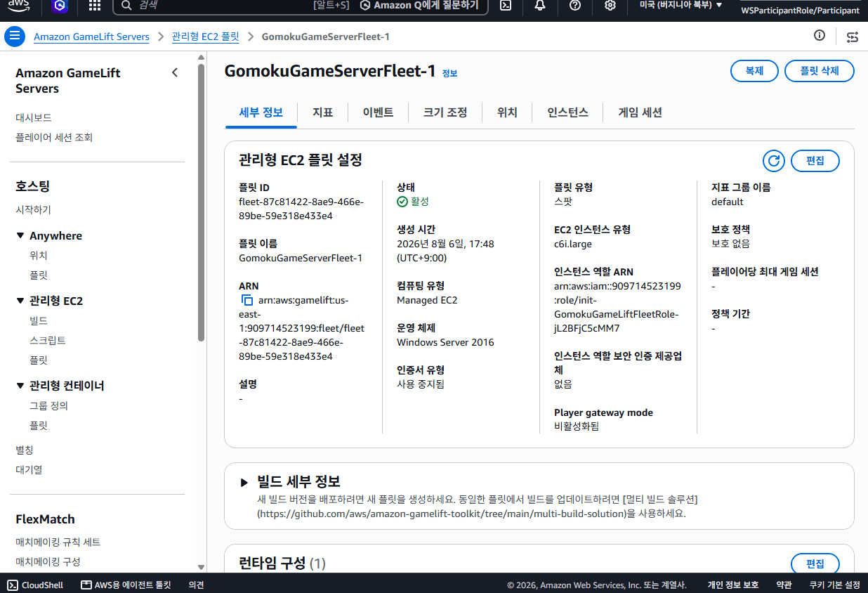Open the 미국 (버지니아 북부) region dropdown
The image size is (868, 593).
pos(680,6)
